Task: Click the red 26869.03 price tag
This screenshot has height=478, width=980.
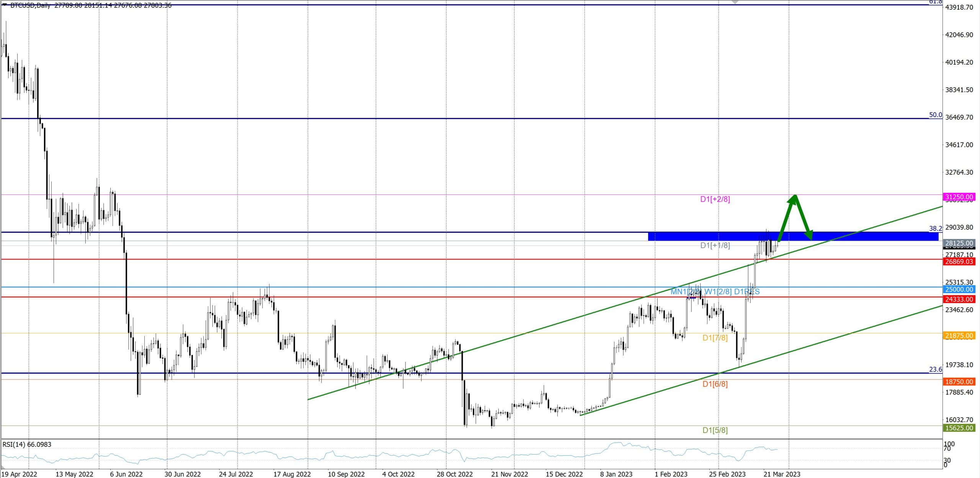Action: pos(959,262)
